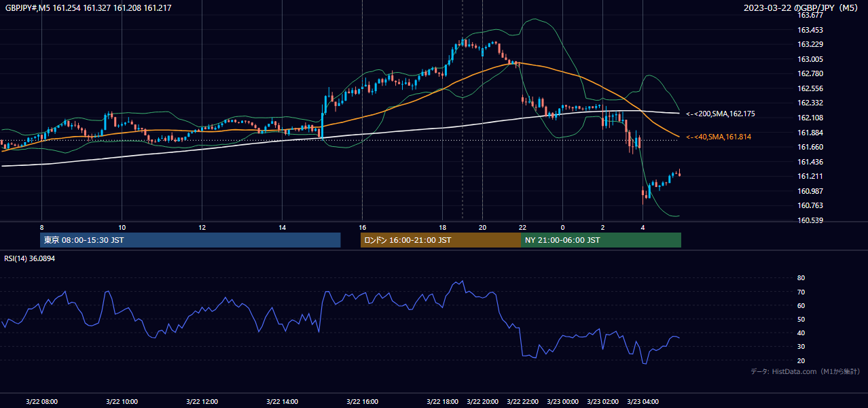Click price scale value 161.436

click(810, 162)
